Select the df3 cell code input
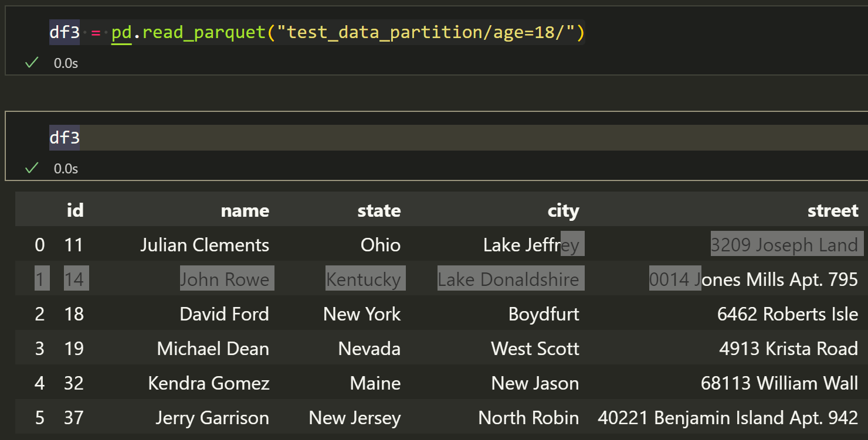The image size is (868, 440). [457, 138]
